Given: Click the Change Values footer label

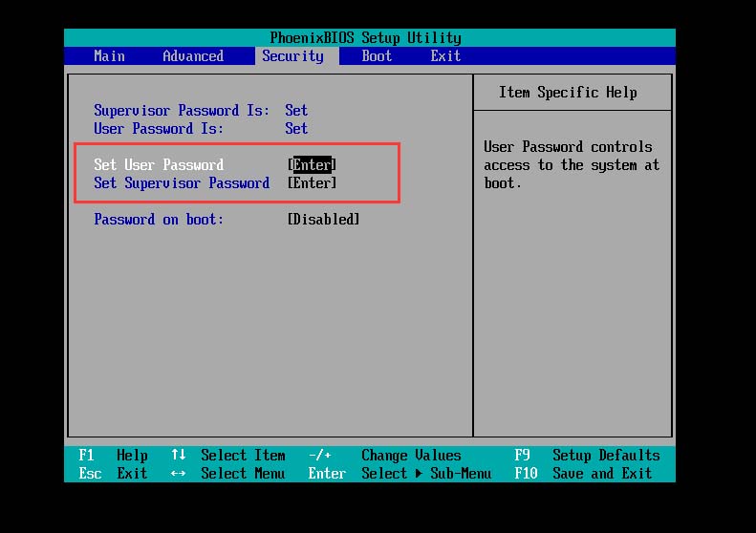Looking at the screenshot, I should [411, 455].
